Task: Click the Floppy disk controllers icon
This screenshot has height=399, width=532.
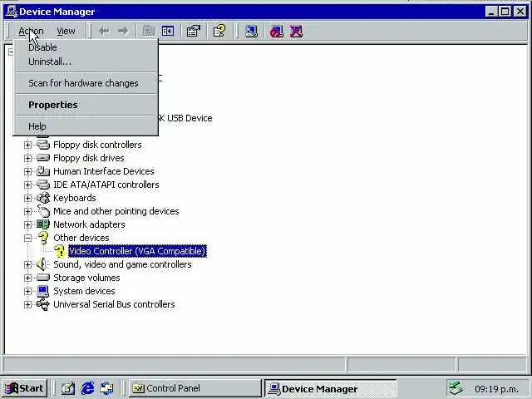Action: coord(43,145)
